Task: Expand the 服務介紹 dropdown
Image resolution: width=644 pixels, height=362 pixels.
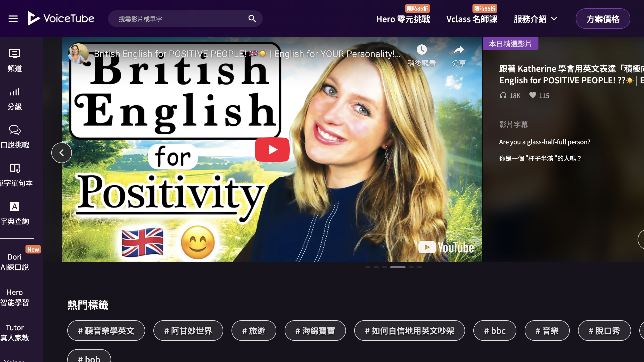Action: pos(535,19)
